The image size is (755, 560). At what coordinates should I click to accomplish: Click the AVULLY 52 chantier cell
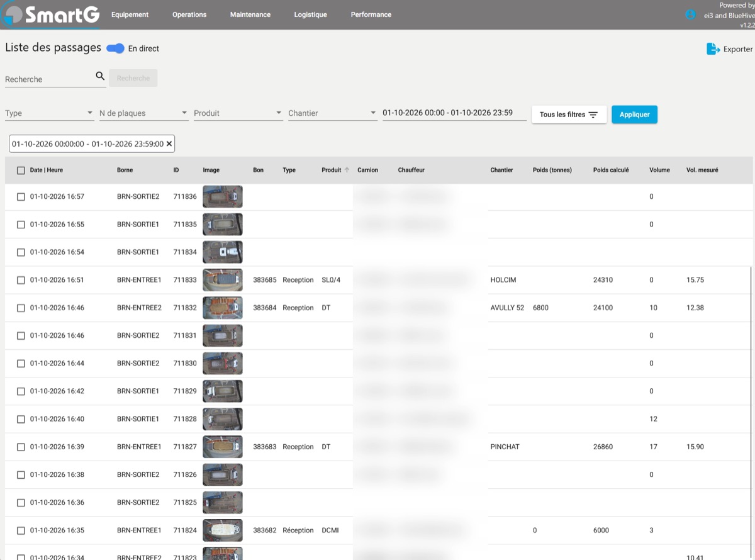coord(507,308)
